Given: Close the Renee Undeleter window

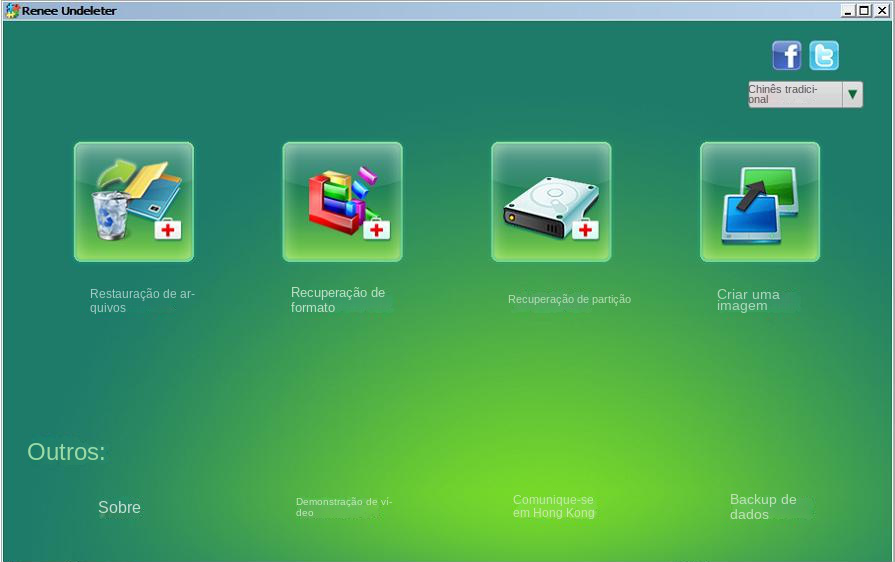Looking at the screenshot, I should coord(881,10).
